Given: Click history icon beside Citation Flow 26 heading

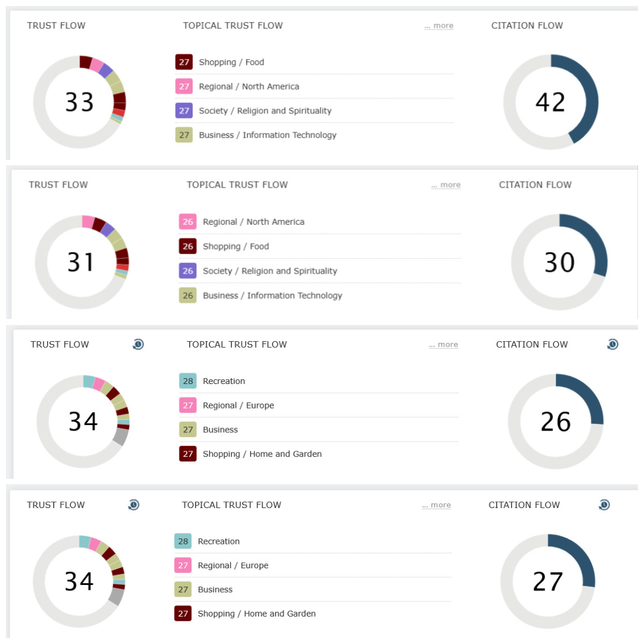Looking at the screenshot, I should [612, 344].
